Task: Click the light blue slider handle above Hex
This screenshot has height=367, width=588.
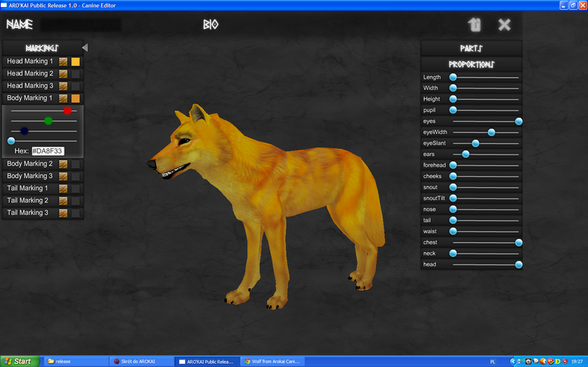Action: [x=11, y=141]
